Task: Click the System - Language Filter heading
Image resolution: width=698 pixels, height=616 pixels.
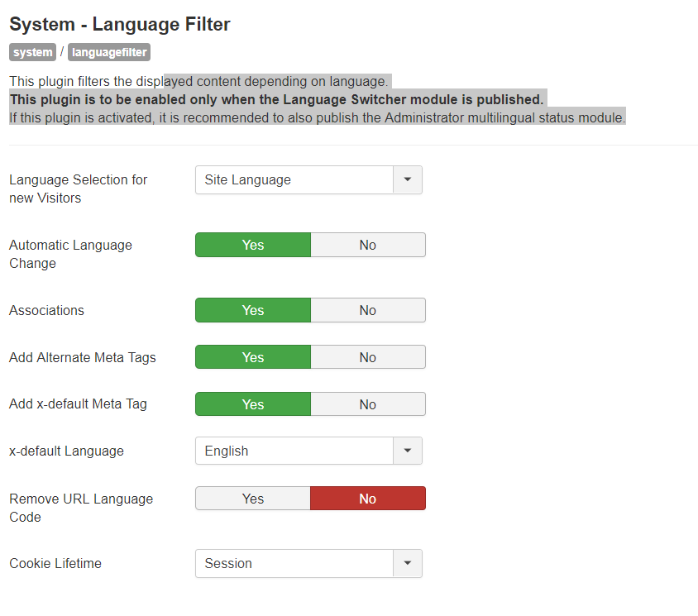Action: tap(119, 24)
